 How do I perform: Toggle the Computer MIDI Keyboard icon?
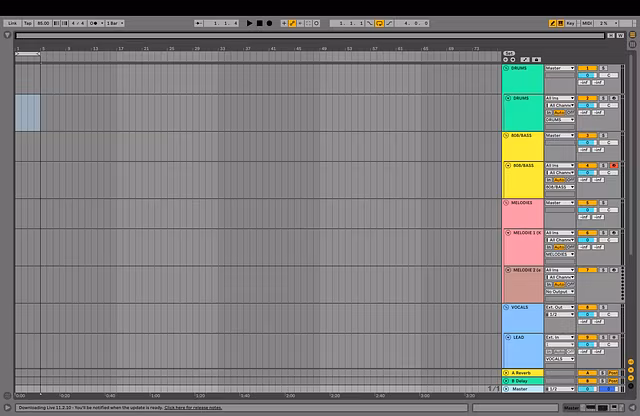560,23
